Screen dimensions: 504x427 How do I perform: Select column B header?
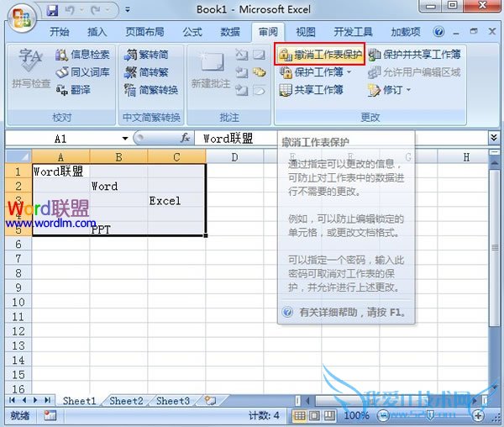click(118, 157)
